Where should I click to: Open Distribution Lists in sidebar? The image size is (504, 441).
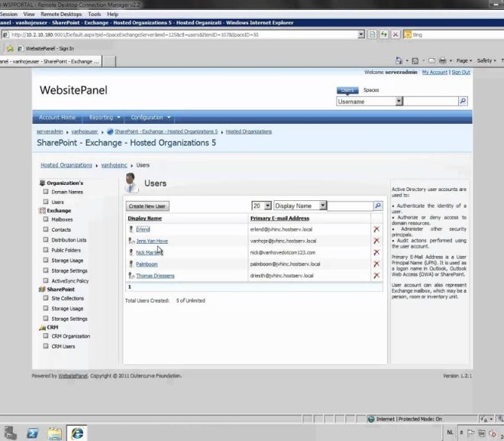coord(69,240)
